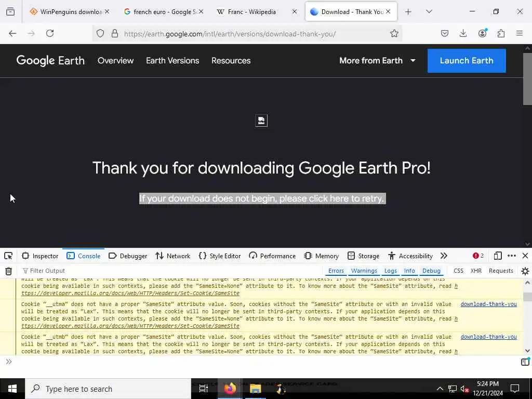Clear the web console output
Image resolution: width=532 pixels, height=399 pixels.
pyautogui.click(x=8, y=271)
